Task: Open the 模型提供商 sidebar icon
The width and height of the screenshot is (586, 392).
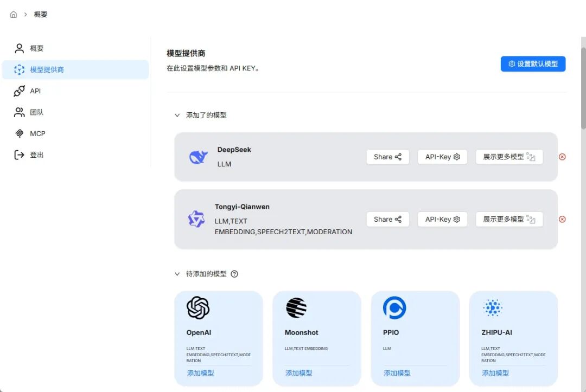Action: coord(20,69)
